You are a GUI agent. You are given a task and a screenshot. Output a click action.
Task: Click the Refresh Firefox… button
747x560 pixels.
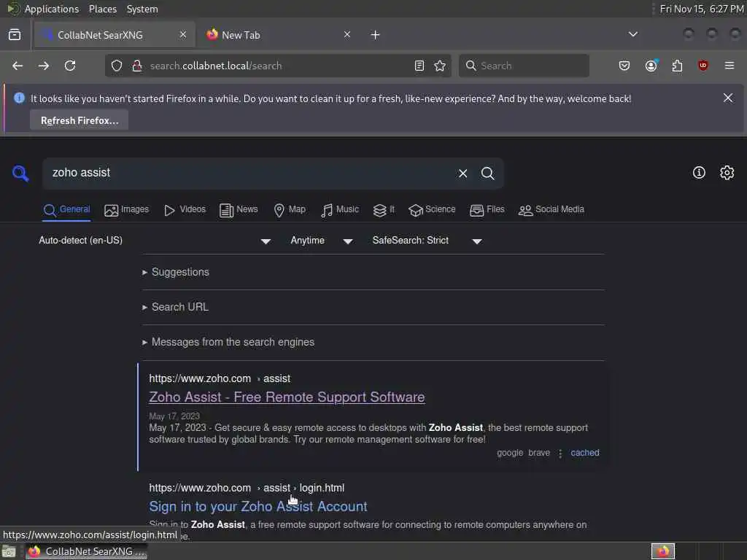click(x=79, y=120)
